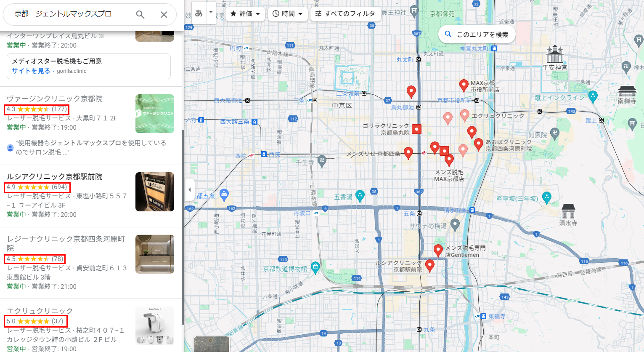The width and height of the screenshot is (644, 352).
Task: Click the 4.5 rating with 78 reviews
Action: 35,259
